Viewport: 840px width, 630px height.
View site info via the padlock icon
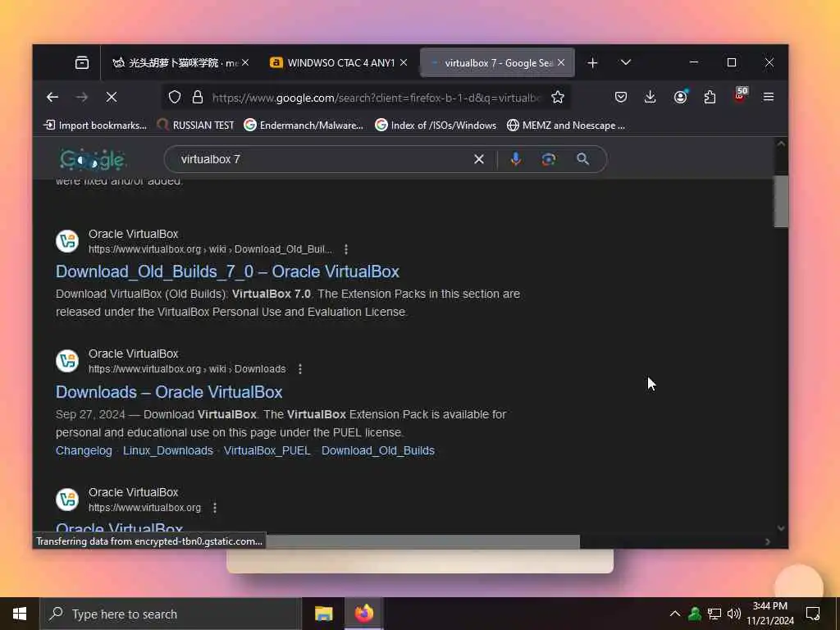click(198, 97)
